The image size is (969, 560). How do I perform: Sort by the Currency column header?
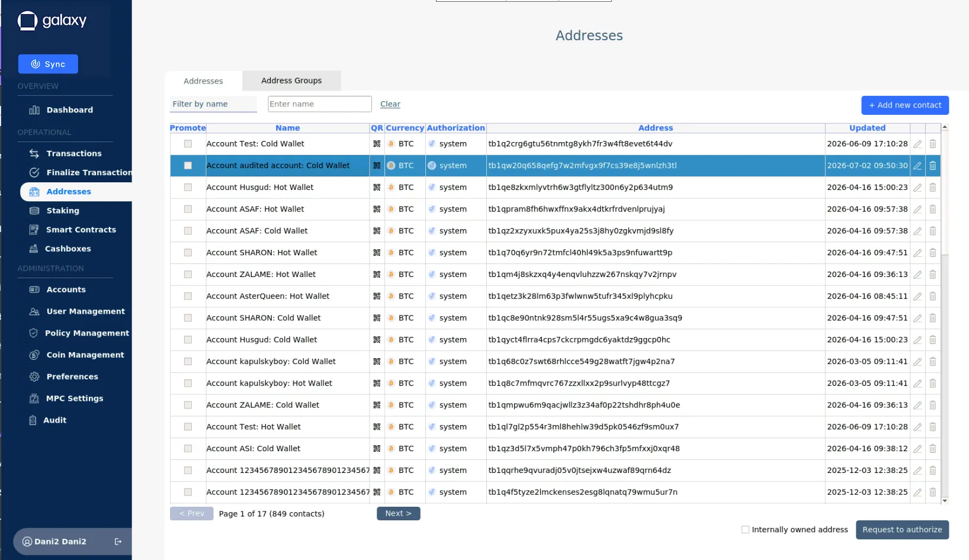[405, 128]
